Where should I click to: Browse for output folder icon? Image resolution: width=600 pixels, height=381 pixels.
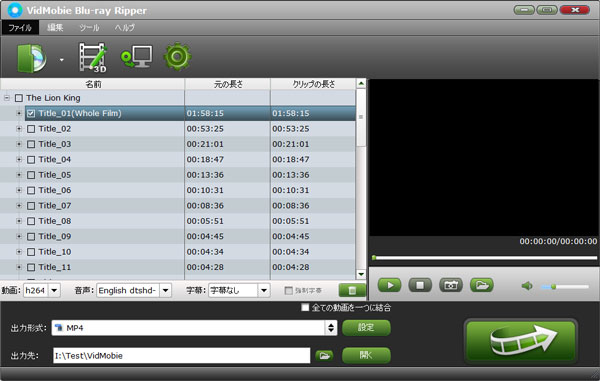point(324,356)
